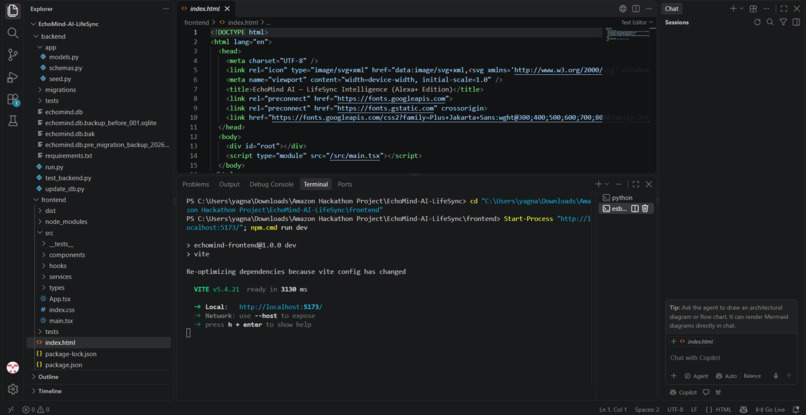The image size is (806, 415).
Task: Kill the esbuild terminal with trash icon
Action: (645, 208)
